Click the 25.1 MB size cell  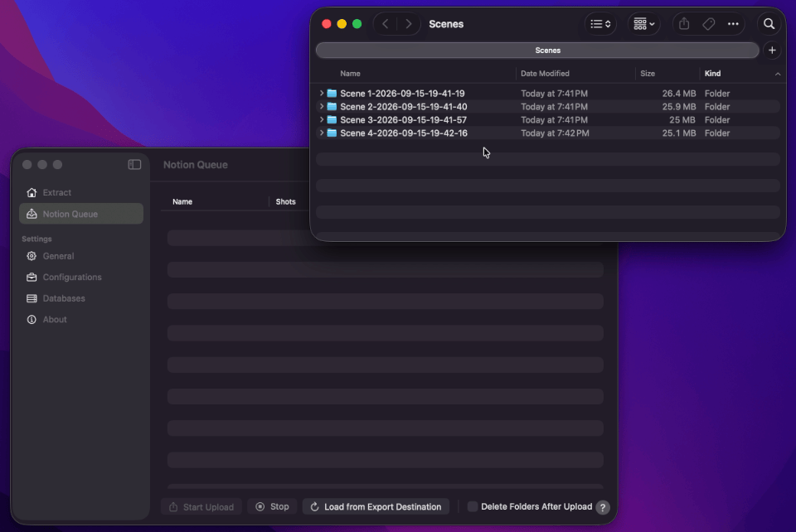[679, 133]
